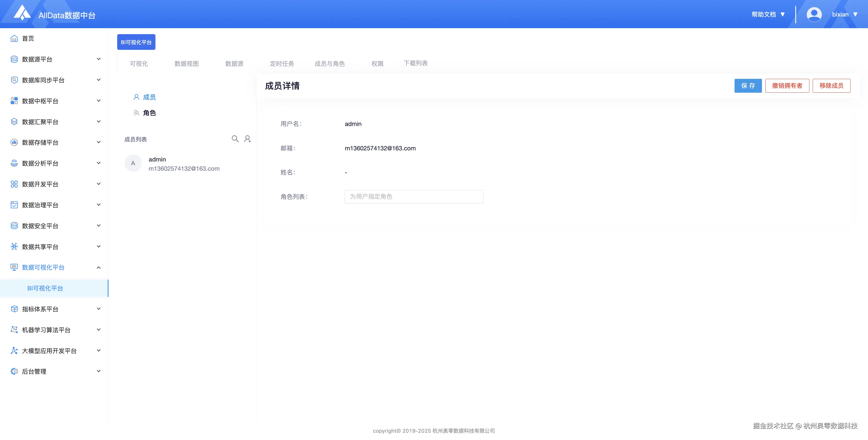Click the AllData logo icon

pos(22,13)
